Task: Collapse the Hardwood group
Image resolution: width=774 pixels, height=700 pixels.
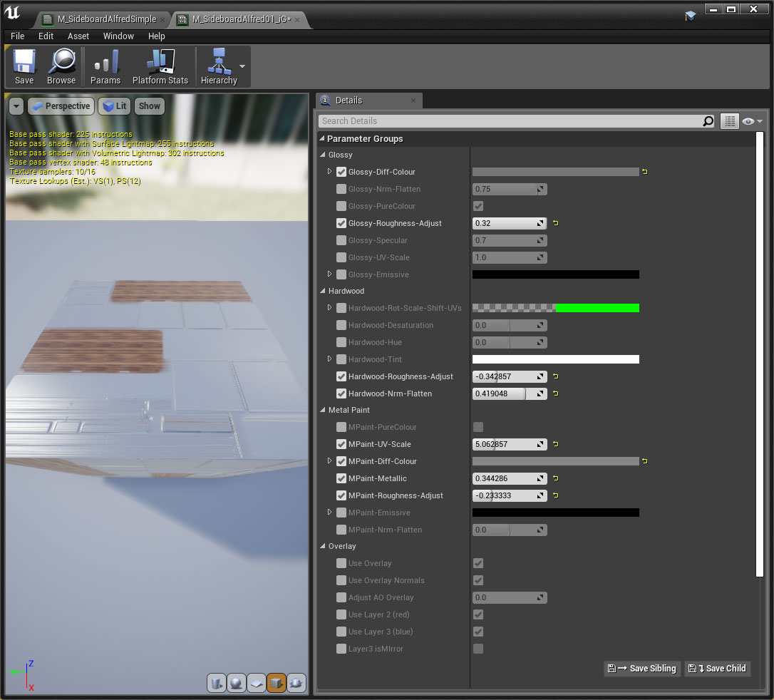Action: pyautogui.click(x=323, y=291)
